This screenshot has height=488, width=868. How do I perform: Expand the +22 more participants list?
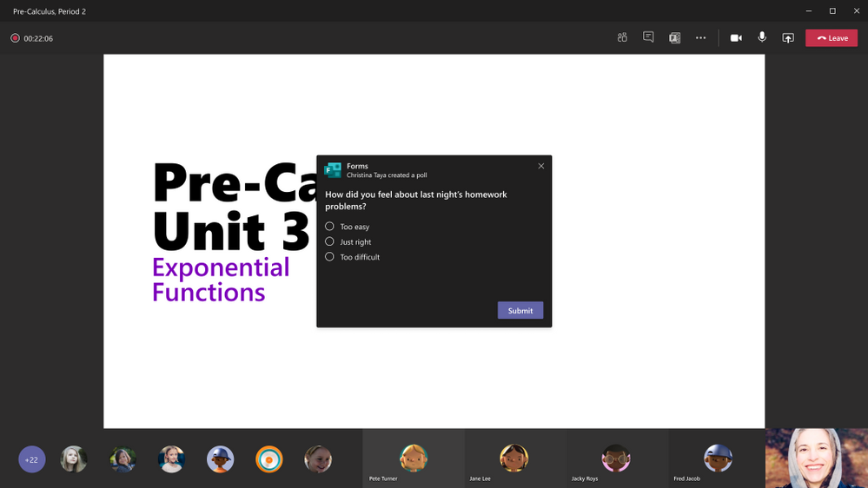pos(32,459)
